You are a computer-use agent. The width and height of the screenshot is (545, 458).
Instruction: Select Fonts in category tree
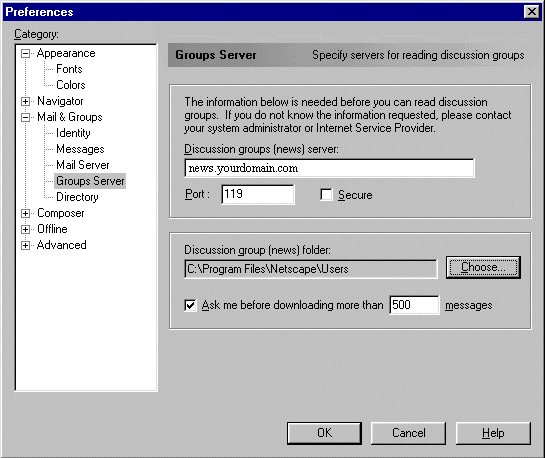tap(69, 69)
